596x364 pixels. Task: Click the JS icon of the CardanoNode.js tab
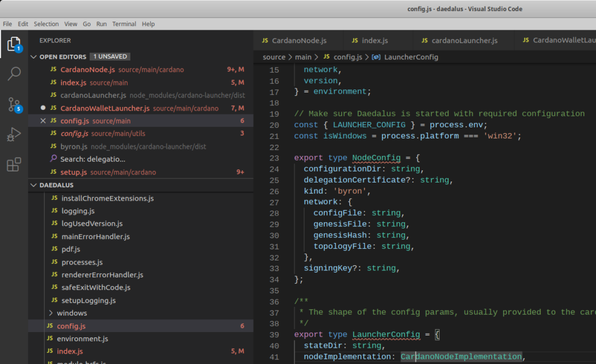(265, 40)
